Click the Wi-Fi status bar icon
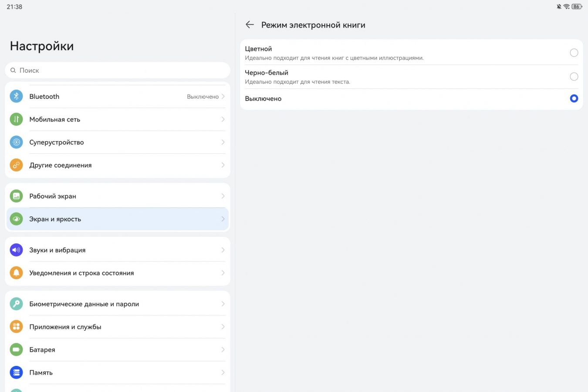Screen dimensions: 588x392 coord(567,7)
